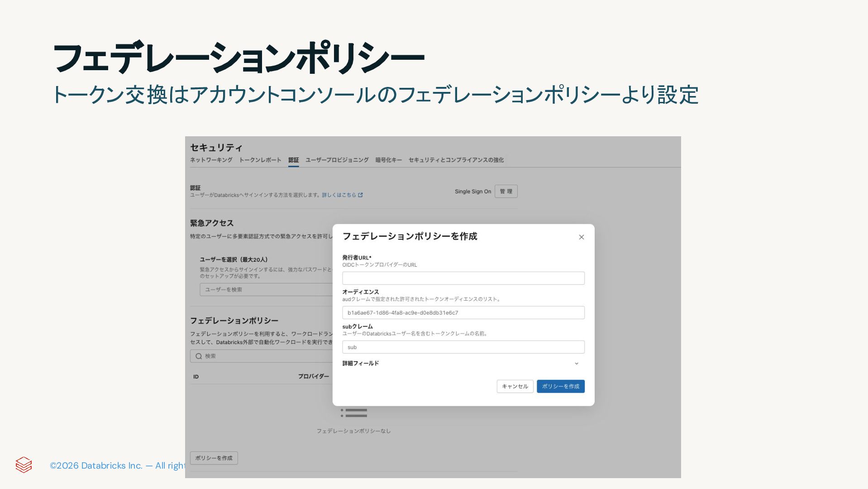Click bottom-left ポリシーを作成 button on page
The height and width of the screenshot is (489, 868).
214,458
